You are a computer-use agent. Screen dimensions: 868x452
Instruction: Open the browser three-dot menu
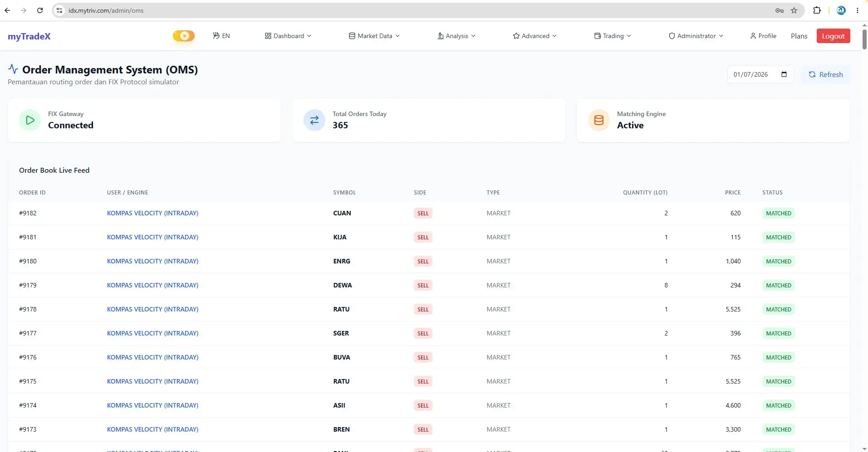(x=858, y=10)
